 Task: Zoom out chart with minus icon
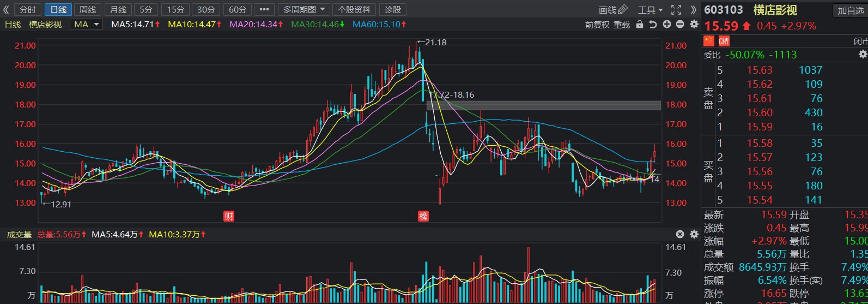680,25
